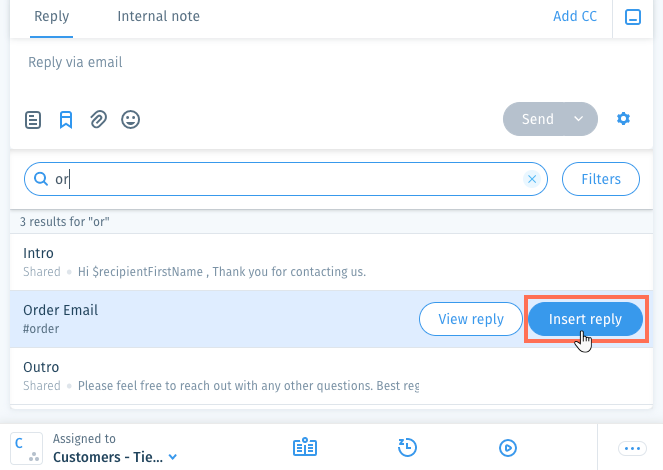Switch to the Reply tab
The image size is (663, 470).
tap(52, 16)
